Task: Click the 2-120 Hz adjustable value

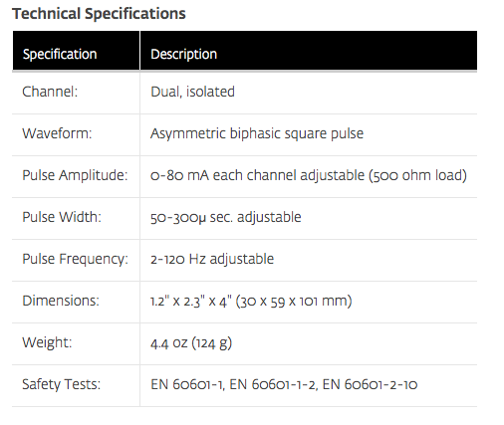Action: pos(212,259)
